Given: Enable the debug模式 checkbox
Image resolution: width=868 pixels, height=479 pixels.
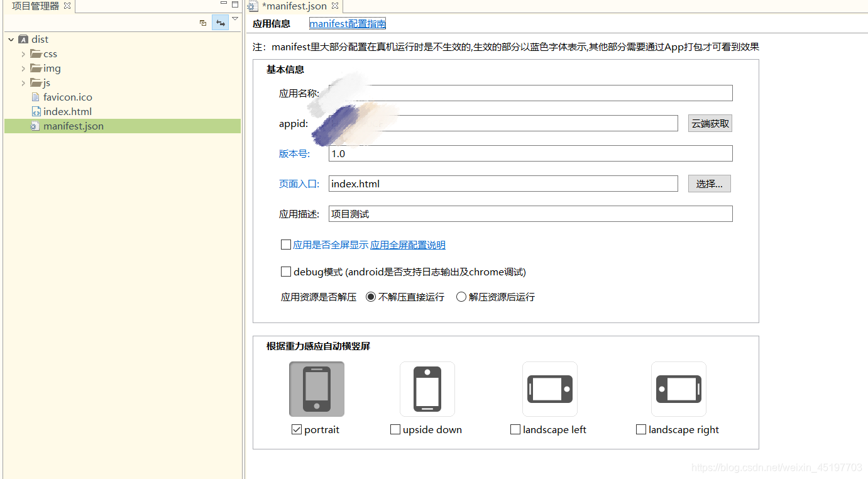Looking at the screenshot, I should coord(286,271).
